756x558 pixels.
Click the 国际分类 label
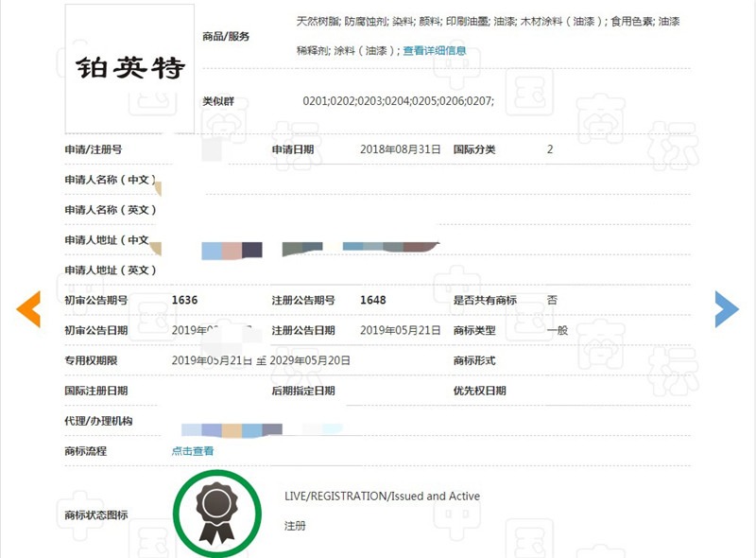474,149
